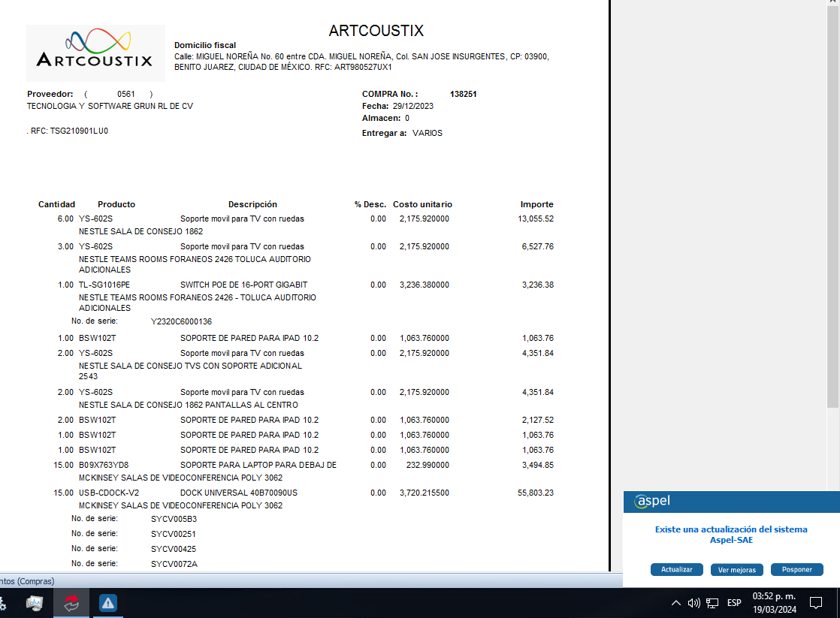Click the vertical scrollbar thumb of the preview
This screenshot has width=840, height=618.
(832, 208)
